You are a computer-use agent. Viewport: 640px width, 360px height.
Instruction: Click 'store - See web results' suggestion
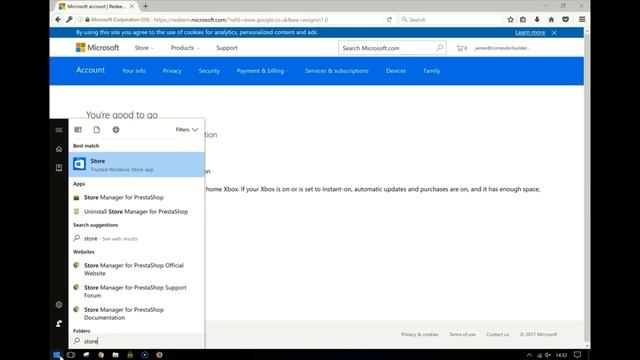137,238
